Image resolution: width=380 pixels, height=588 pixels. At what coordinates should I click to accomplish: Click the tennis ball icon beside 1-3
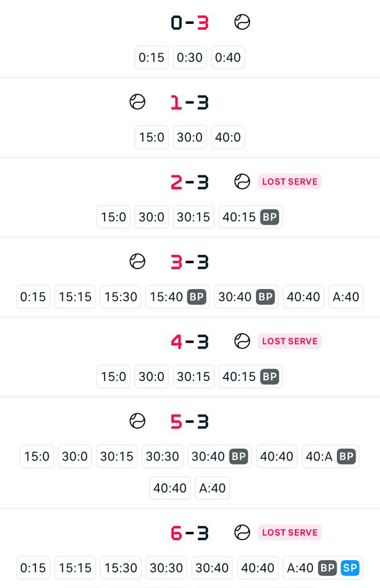pyautogui.click(x=137, y=102)
